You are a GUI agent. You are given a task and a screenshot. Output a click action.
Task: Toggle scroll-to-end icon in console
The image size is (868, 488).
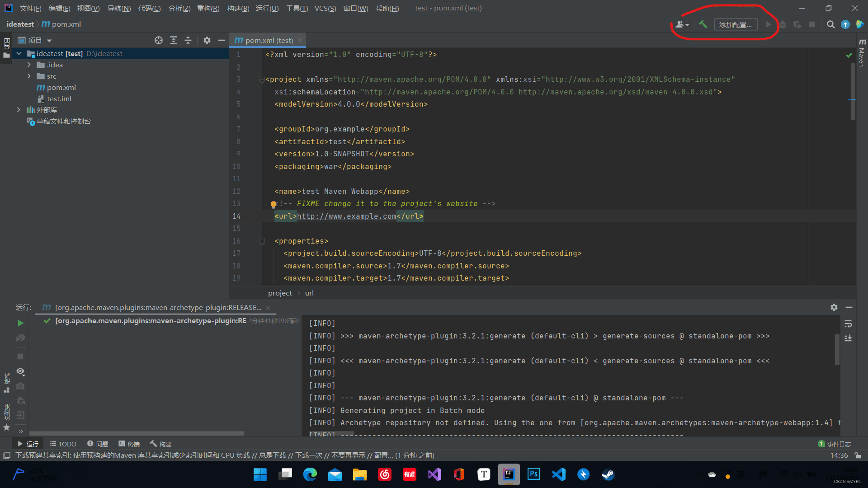point(848,338)
